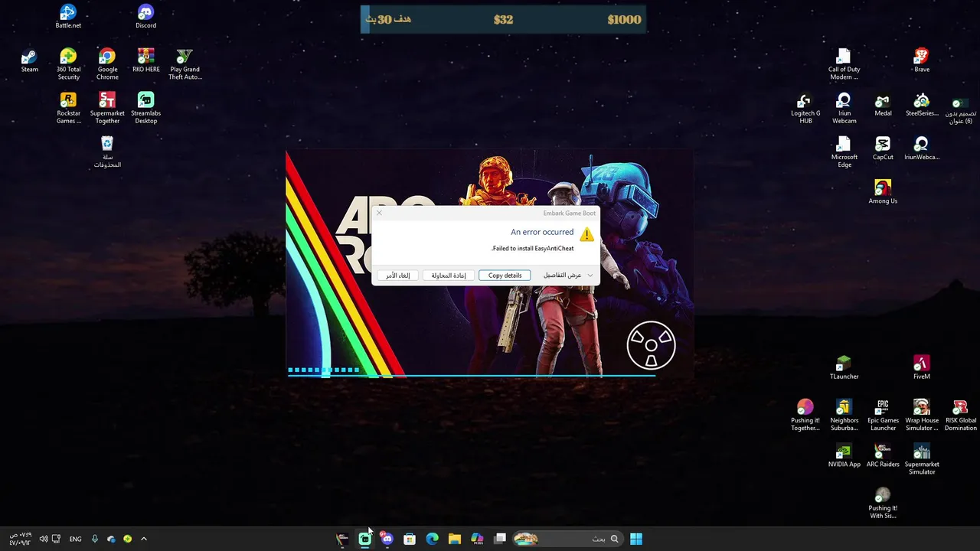Click the 360 Total Security tray icon
This screenshot has height=551, width=980.
pyautogui.click(x=127, y=539)
